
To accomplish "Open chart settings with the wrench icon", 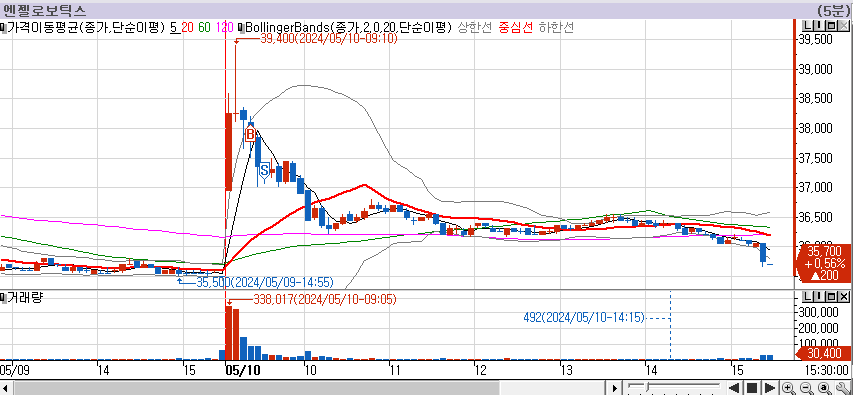I will coord(842,388).
